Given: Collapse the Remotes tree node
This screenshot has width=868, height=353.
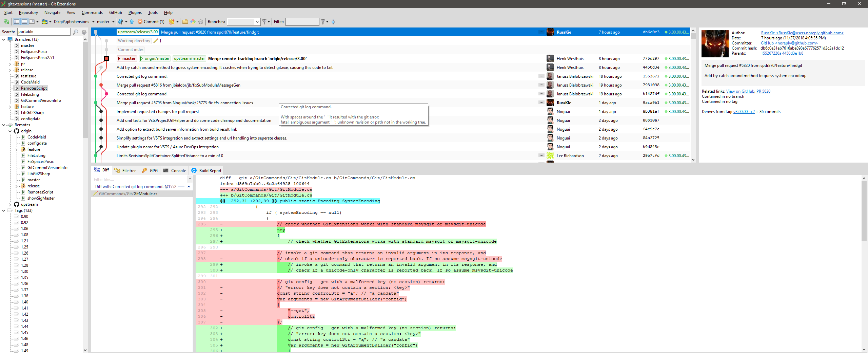Looking at the screenshot, I should (x=4, y=125).
